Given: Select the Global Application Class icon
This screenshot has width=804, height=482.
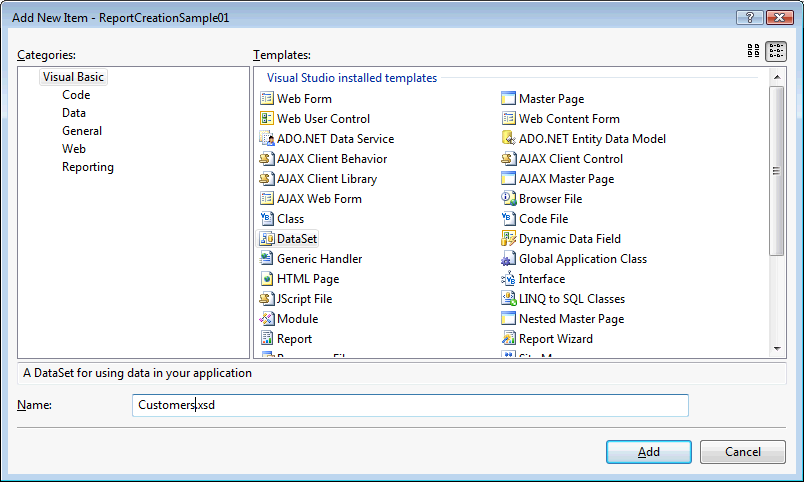Looking at the screenshot, I should pyautogui.click(x=509, y=259).
